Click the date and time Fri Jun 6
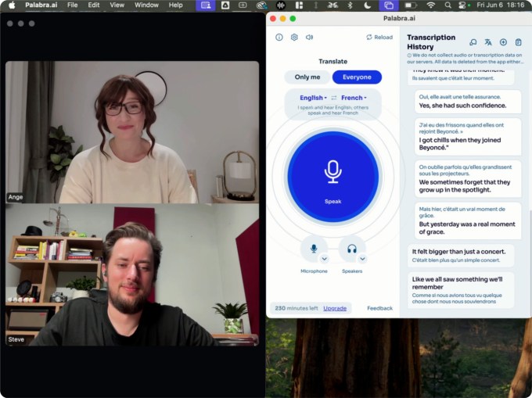 (x=500, y=5)
